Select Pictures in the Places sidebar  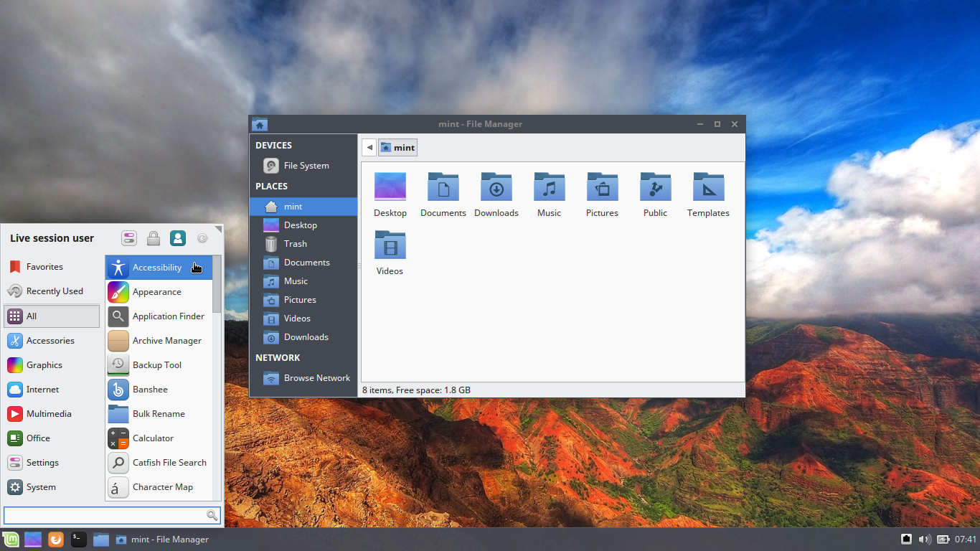pos(303,300)
